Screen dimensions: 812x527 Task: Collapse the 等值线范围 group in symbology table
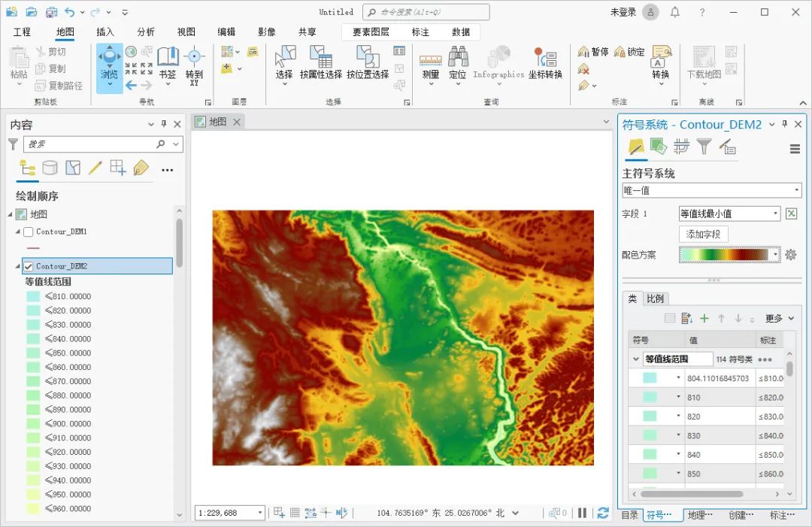[x=636, y=359]
